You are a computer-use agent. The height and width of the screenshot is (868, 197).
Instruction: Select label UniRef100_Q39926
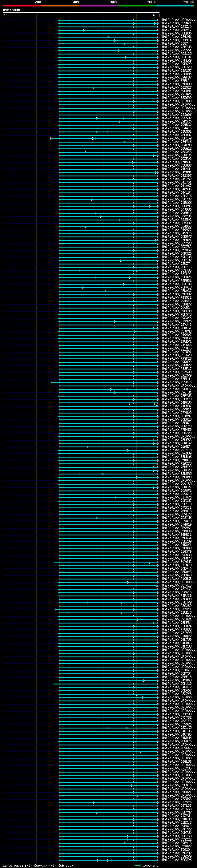pos(177,724)
